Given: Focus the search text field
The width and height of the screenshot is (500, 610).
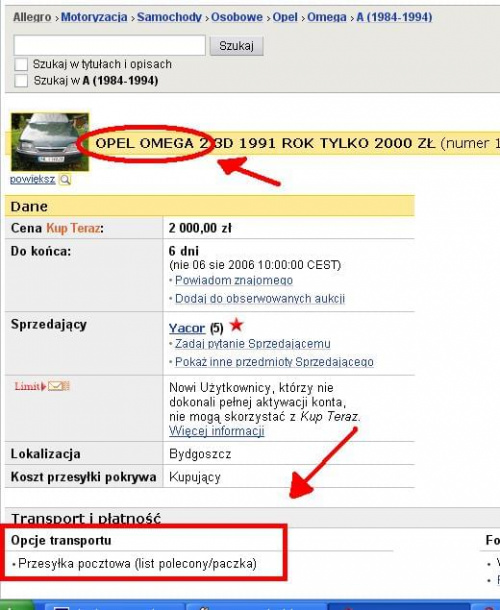Looking at the screenshot, I should (109, 45).
